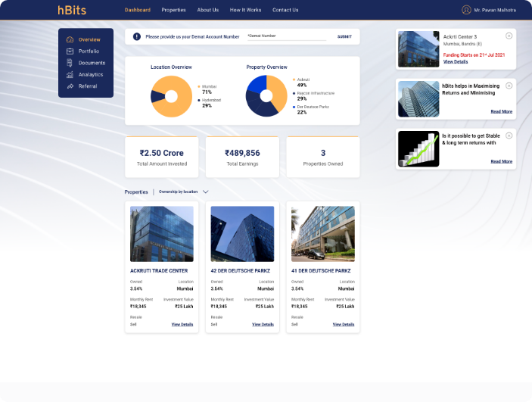Click the Portfolio icon in sidebar

click(70, 51)
